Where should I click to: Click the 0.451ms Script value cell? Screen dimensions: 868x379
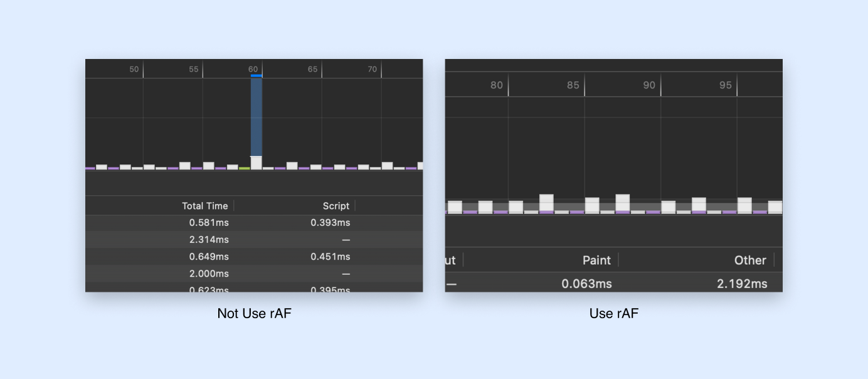[x=330, y=257]
